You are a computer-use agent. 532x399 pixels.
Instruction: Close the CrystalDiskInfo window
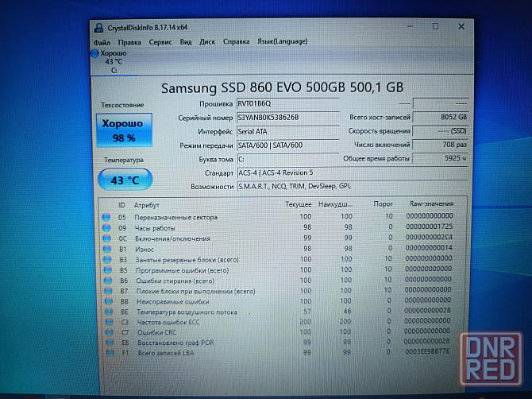pos(461,26)
